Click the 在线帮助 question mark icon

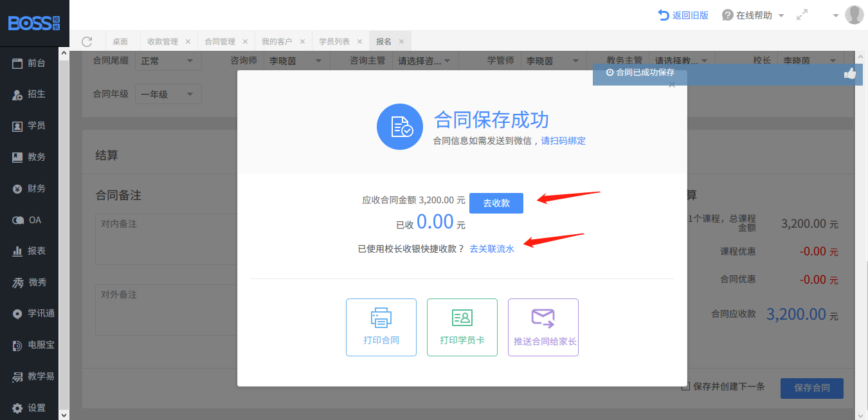point(727,15)
